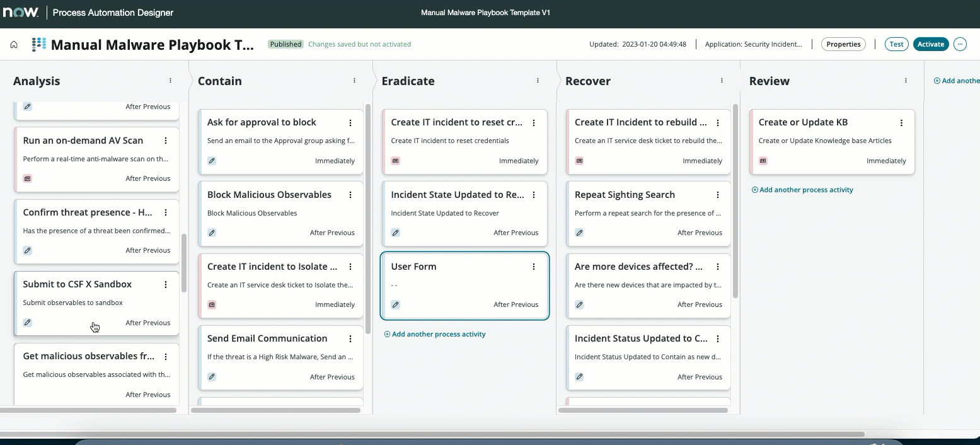Open menu for Create IT incident to Isolate
The width and height of the screenshot is (980, 445).
(350, 267)
